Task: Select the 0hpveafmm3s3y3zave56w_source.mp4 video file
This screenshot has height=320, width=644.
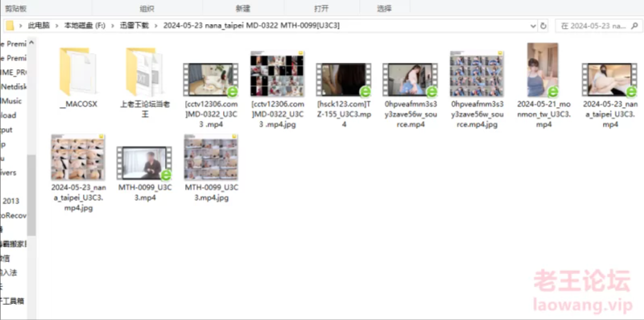Action: click(411, 95)
